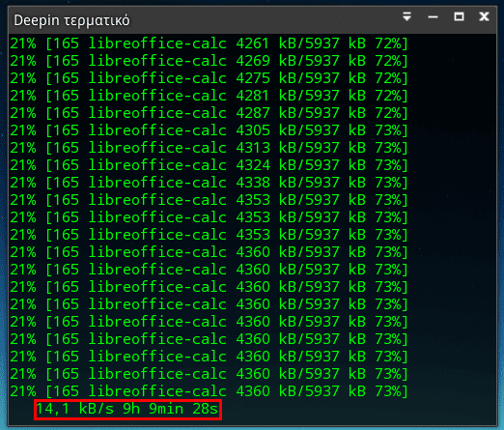Click the line showing 4261 kB/5937 kB
This screenshot has width=504, height=430.
point(209,43)
